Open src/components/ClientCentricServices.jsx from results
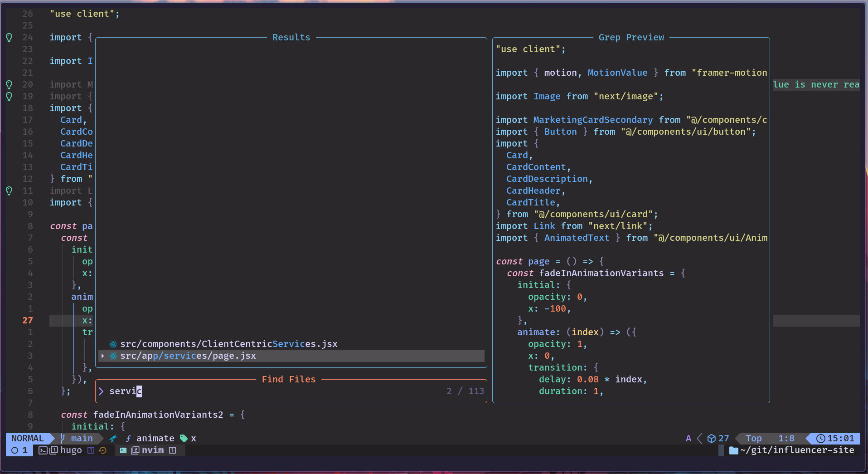868x474 pixels. [x=228, y=344]
